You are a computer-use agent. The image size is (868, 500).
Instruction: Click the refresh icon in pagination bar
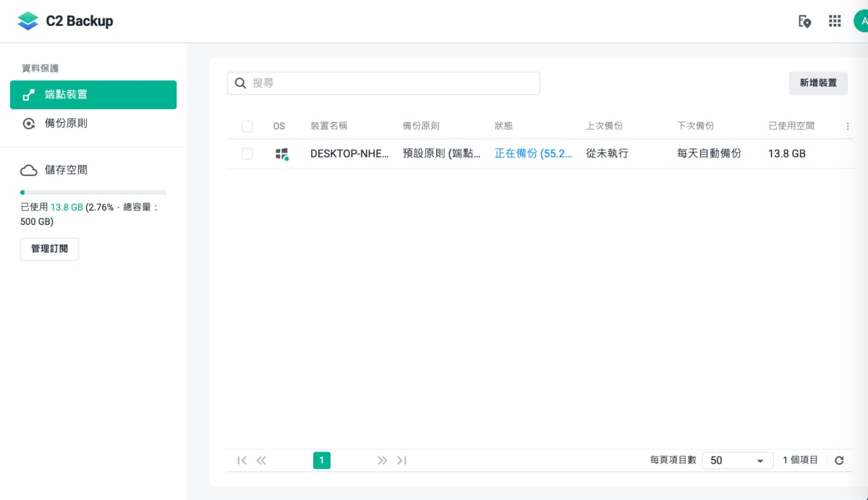coord(839,460)
